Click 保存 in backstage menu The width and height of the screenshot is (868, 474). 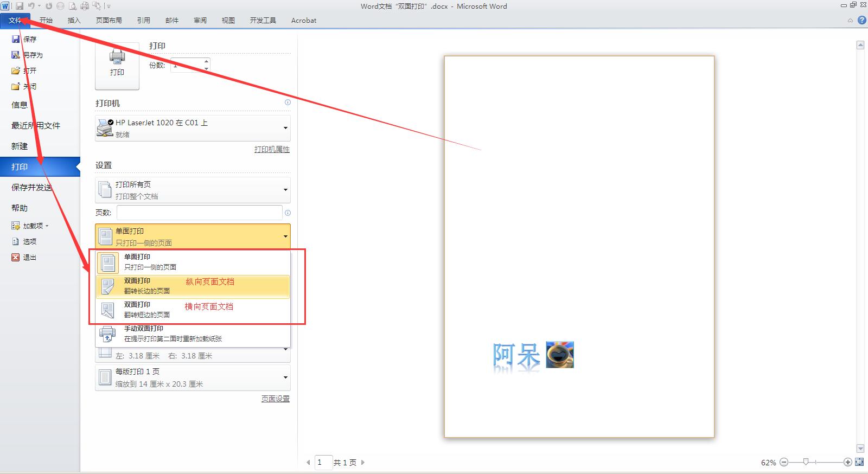tap(24, 39)
